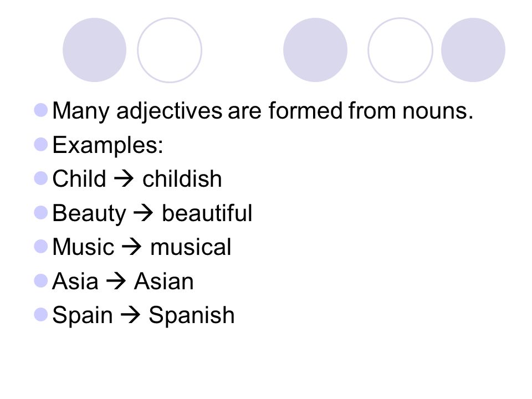Click the Examples: text line
Screen dimensions: 532x399
[108, 146]
